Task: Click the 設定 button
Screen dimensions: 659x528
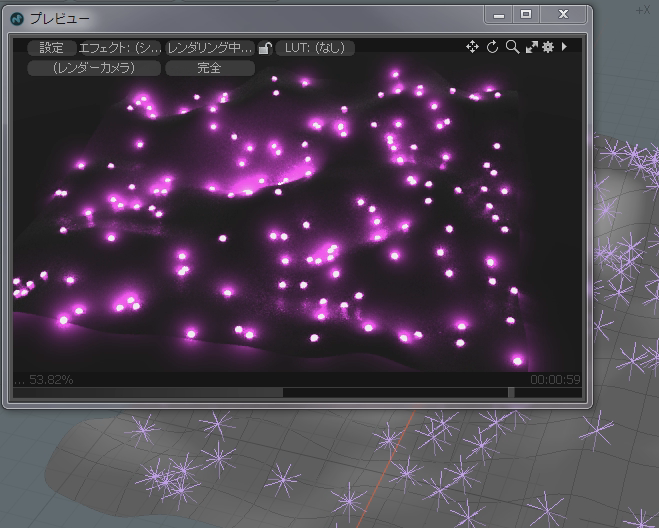Action: point(51,48)
